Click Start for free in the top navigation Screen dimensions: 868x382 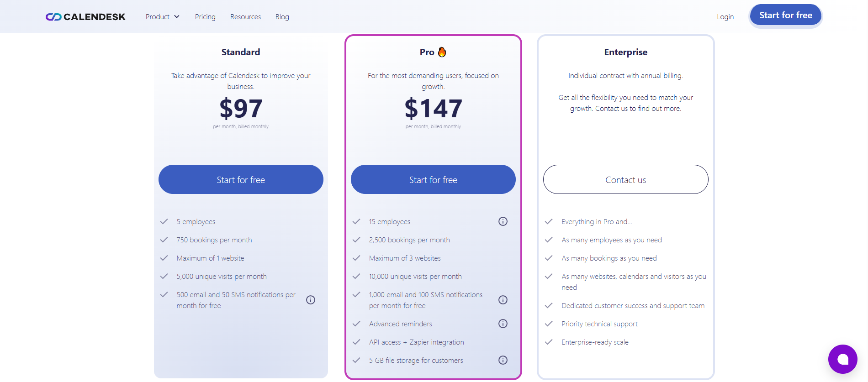785,15
